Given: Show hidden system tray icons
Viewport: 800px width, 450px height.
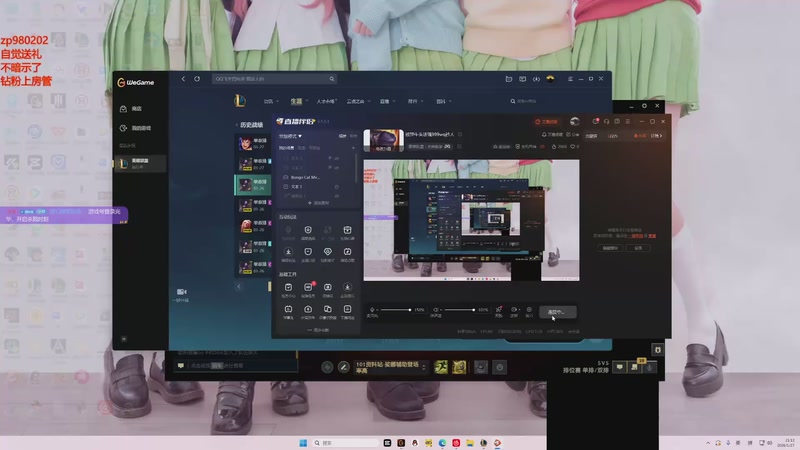Looking at the screenshot, I should tap(708, 443).
